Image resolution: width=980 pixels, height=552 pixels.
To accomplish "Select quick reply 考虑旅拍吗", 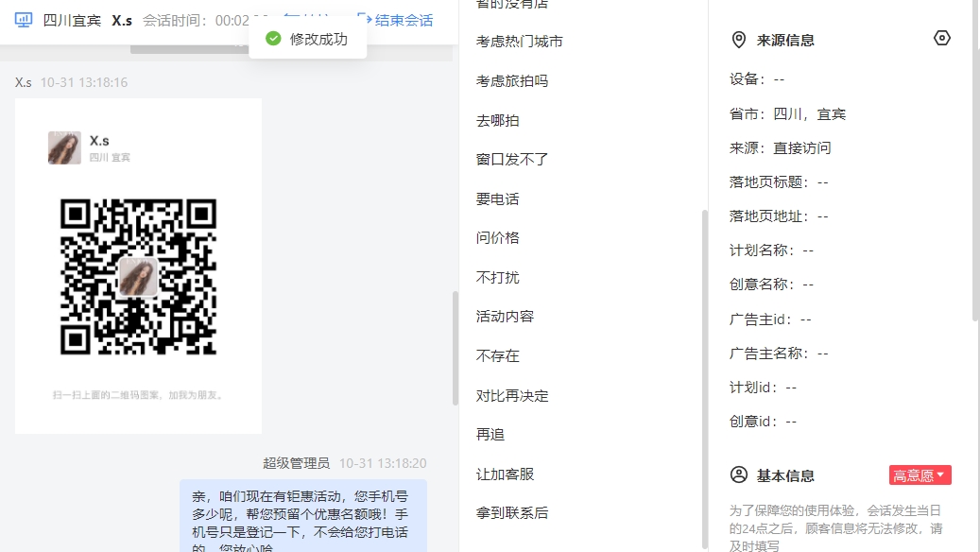I will coord(512,80).
